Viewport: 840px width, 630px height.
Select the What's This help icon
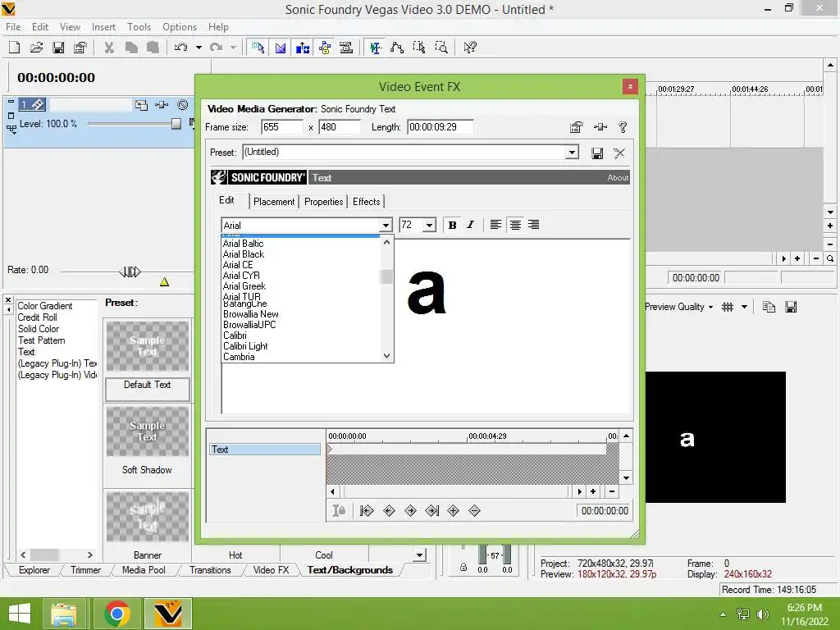click(470, 48)
